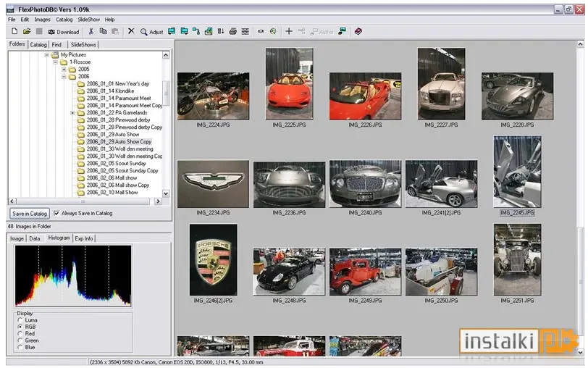The image size is (588, 368).
Task: Select the Blue display radio button
Action: pos(20,347)
